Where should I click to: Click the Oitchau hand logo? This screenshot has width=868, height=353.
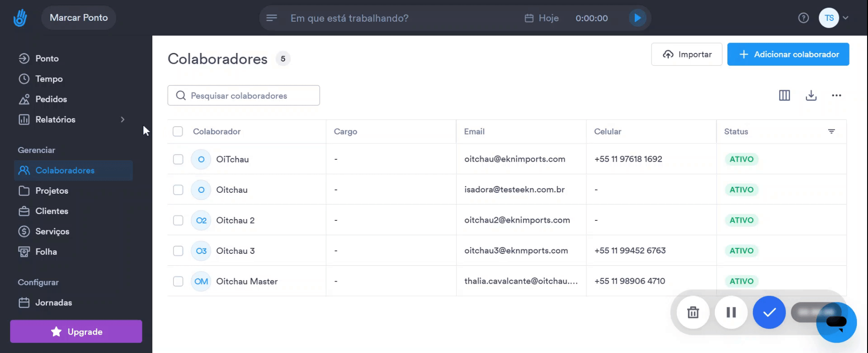click(x=20, y=18)
